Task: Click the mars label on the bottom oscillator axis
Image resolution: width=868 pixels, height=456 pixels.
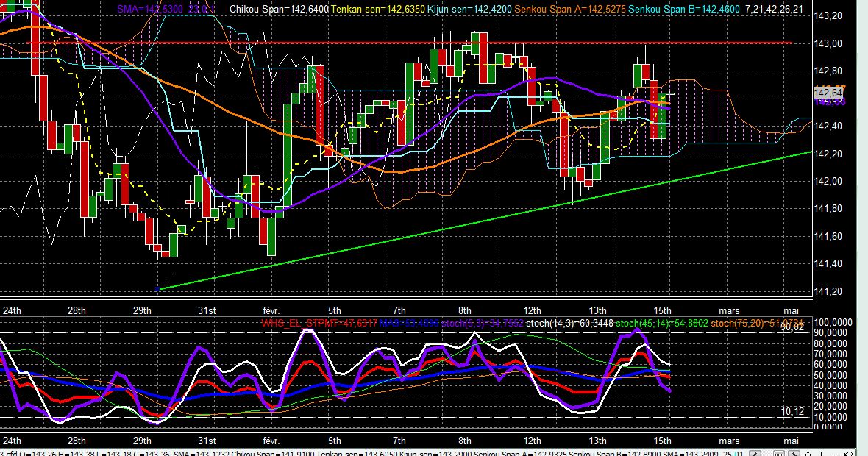Action: (729, 441)
